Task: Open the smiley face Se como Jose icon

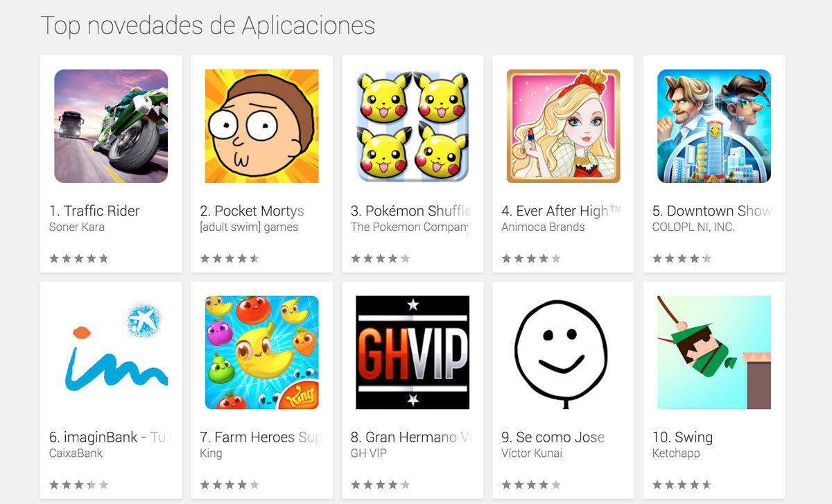Action: click(x=563, y=352)
